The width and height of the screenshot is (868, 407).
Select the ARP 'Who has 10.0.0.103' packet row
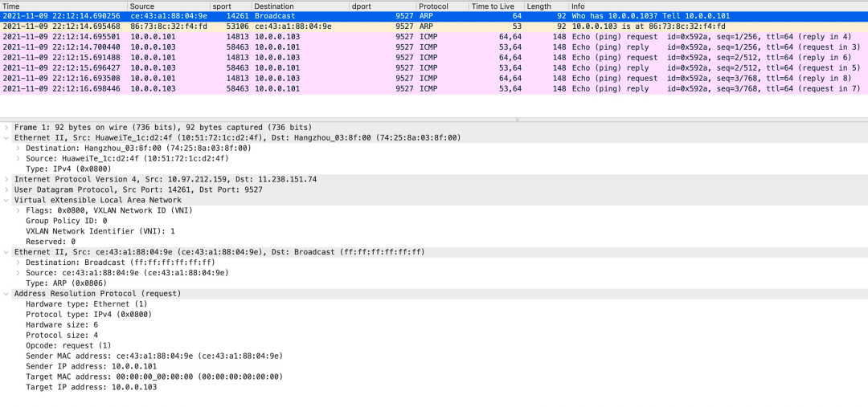tap(434, 17)
